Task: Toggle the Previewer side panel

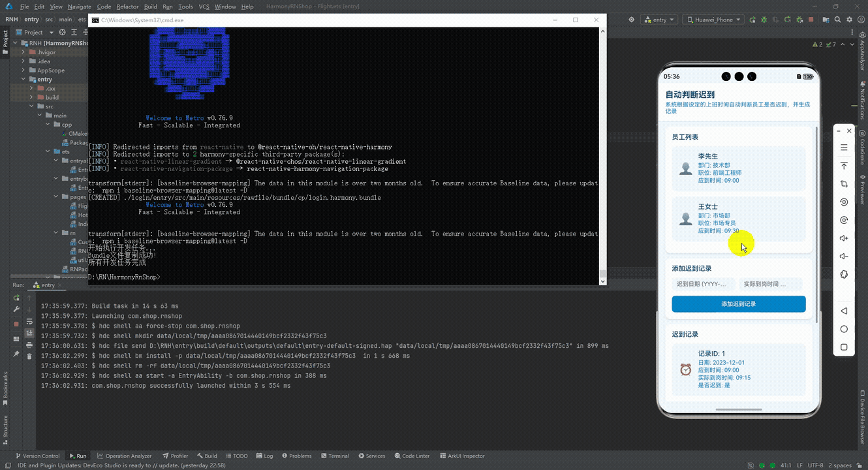Action: pos(862,189)
